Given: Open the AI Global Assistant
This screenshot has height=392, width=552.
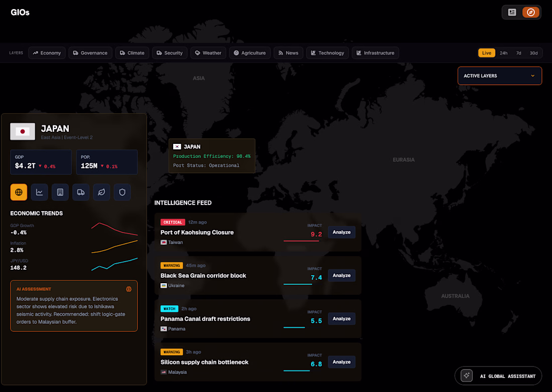Looking at the screenshot, I should click(498, 376).
